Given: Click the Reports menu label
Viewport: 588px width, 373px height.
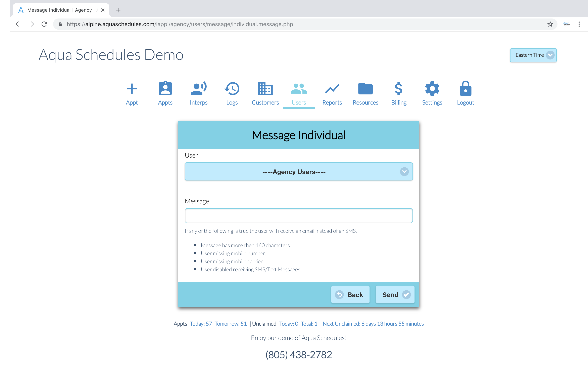Looking at the screenshot, I should [332, 102].
